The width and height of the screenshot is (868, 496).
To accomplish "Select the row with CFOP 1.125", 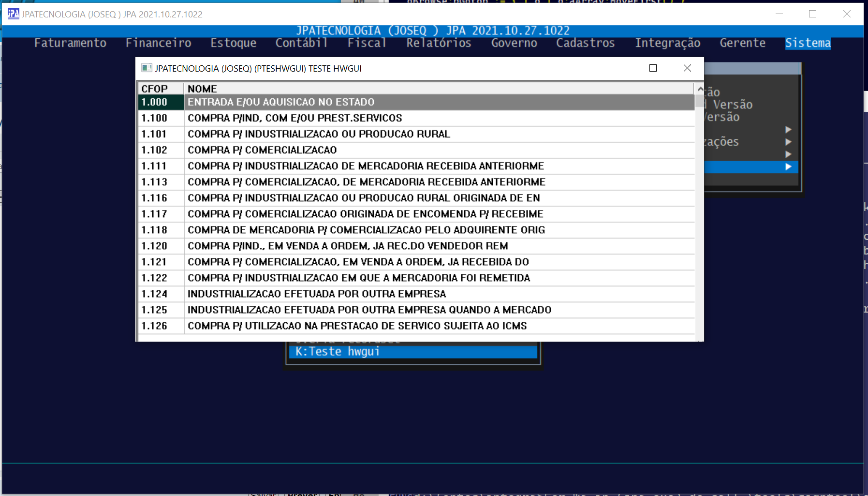I will [416, 310].
